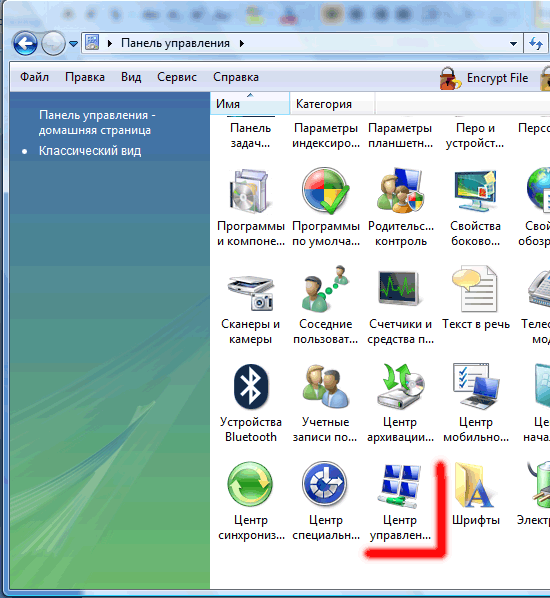The height and width of the screenshot is (598, 550).
Task: Expand arrow after Панель управления breadcrumb
Action: point(241,43)
